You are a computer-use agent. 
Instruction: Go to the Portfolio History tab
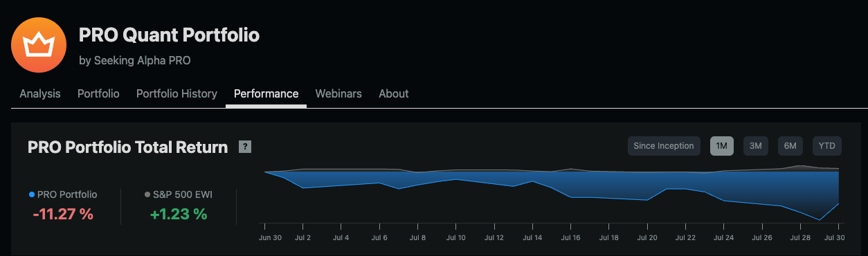pos(177,93)
